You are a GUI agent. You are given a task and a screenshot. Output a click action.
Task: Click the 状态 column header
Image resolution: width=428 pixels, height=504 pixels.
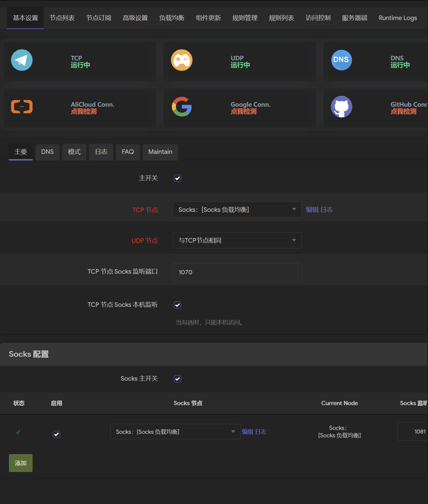(19, 403)
